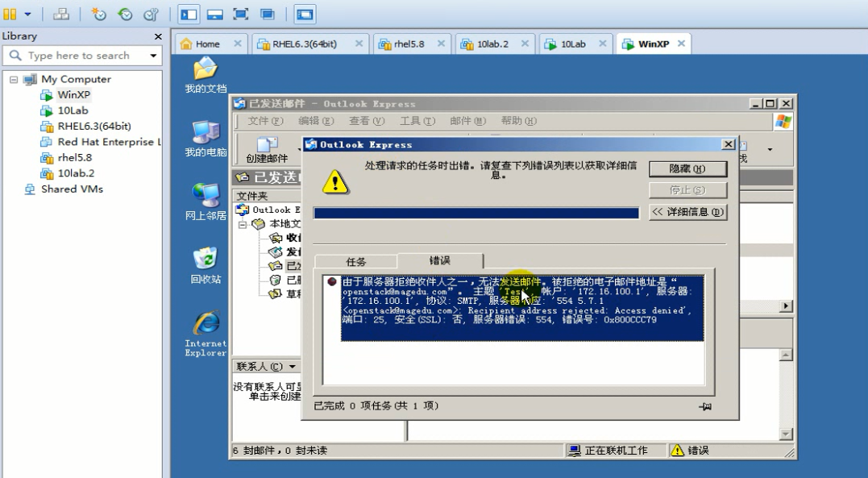Close the Home tab
The height and width of the screenshot is (478, 868).
tap(237, 44)
